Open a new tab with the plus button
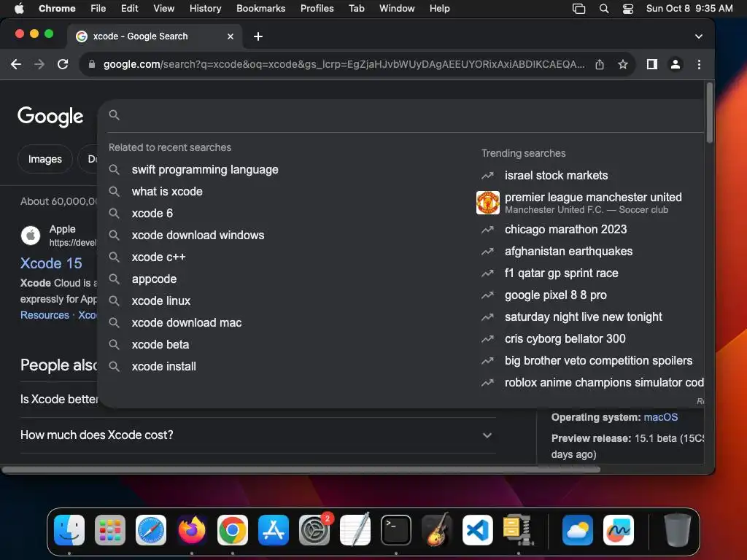Image resolution: width=747 pixels, height=560 pixels. (x=258, y=36)
